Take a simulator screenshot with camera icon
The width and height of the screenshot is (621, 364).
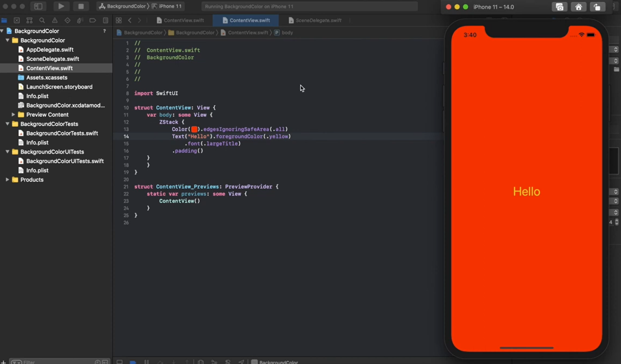click(559, 7)
